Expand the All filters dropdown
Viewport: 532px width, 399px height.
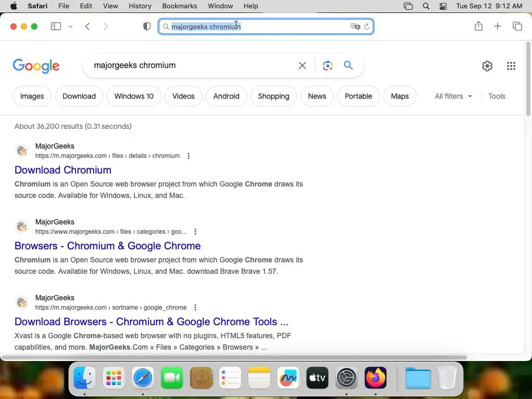click(x=454, y=96)
